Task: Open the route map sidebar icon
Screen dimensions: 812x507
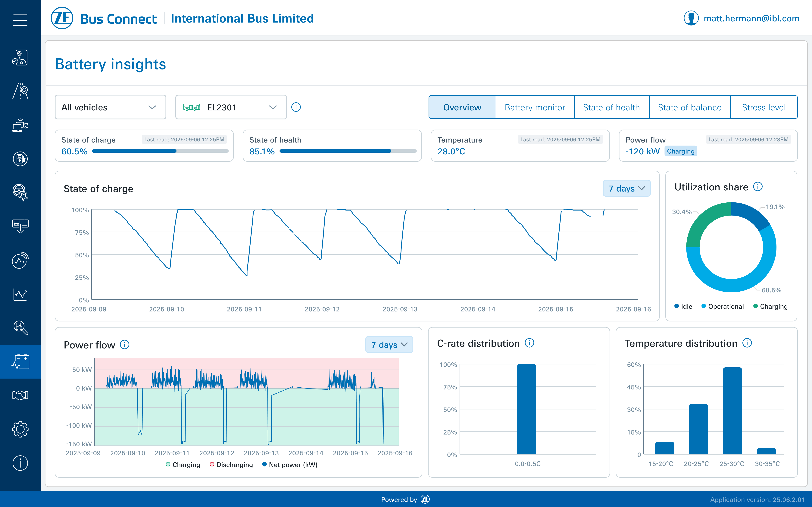Action: tap(20, 58)
